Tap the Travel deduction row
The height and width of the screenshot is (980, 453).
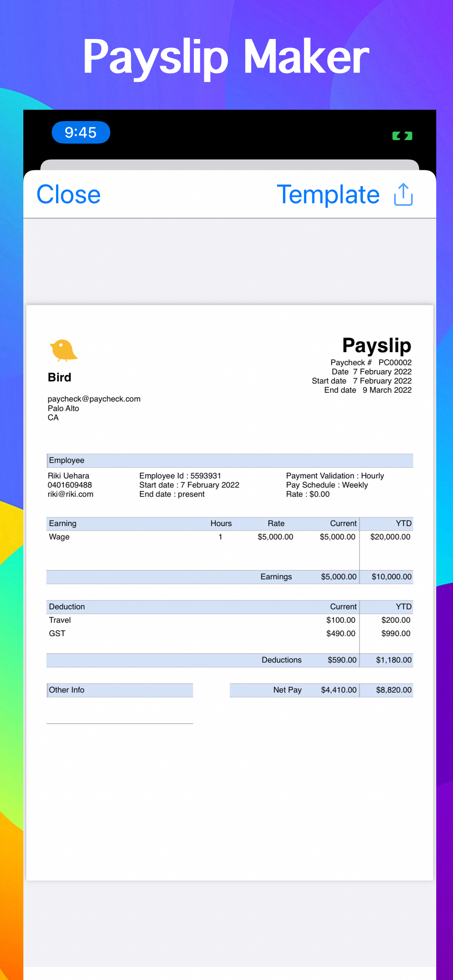(229, 620)
